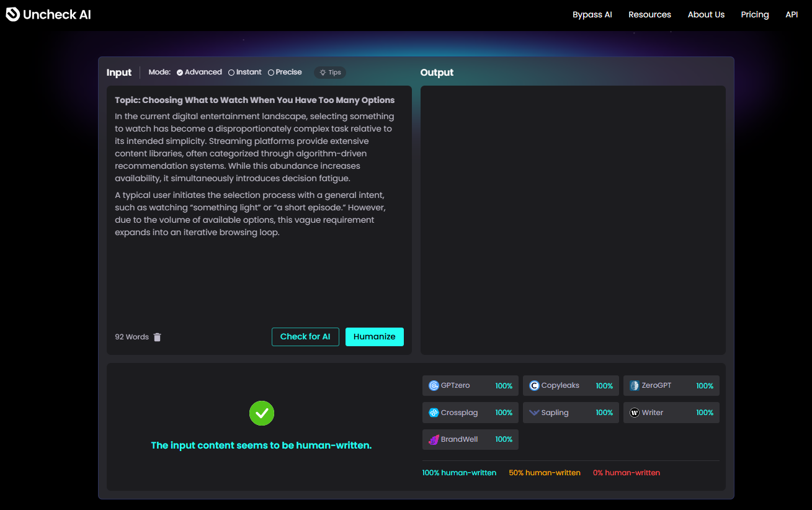812x510 pixels.
Task: Open the Resources menu
Action: click(649, 15)
